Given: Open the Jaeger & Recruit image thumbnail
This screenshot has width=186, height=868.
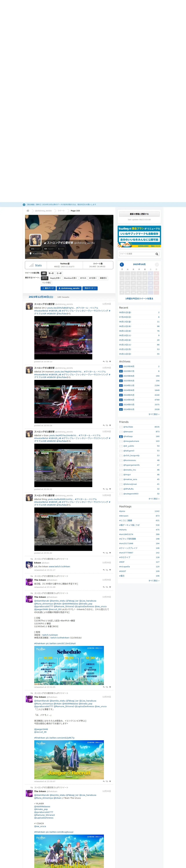Looking at the screenshot, I should [x=69, y=760].
